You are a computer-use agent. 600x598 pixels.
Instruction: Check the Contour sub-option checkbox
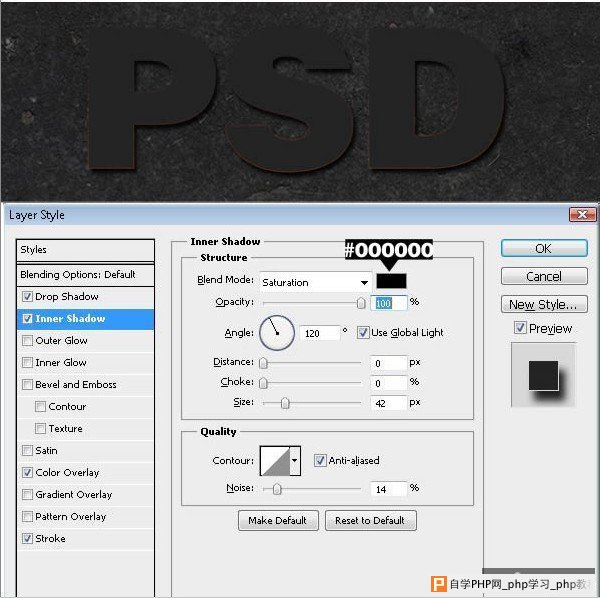coord(40,406)
